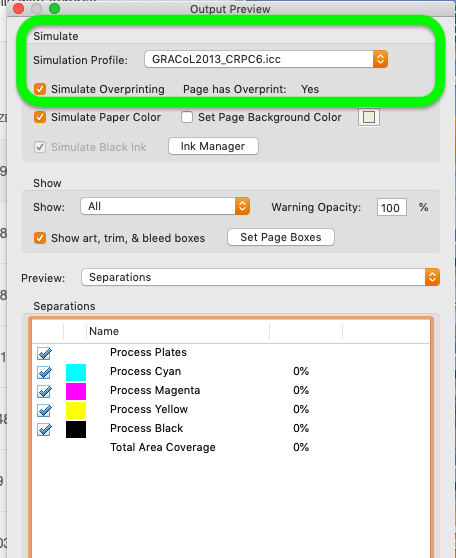The height and width of the screenshot is (558, 456).
Task: Select the Total Area Coverage row
Action: [x=231, y=447]
